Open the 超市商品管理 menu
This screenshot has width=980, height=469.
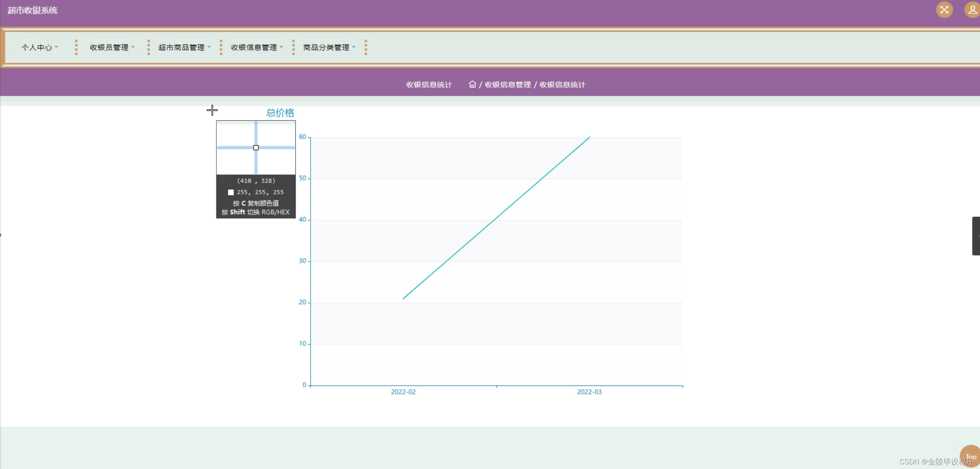[181, 47]
